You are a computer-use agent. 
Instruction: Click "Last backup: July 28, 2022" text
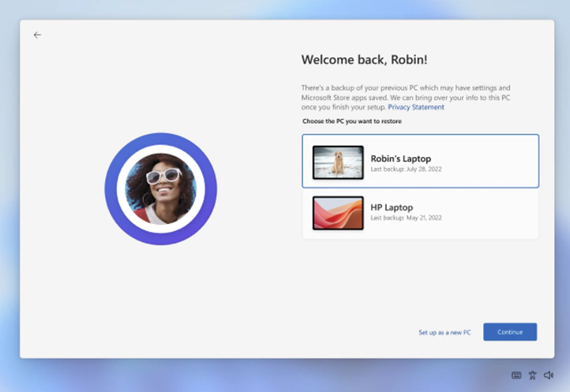click(x=406, y=168)
